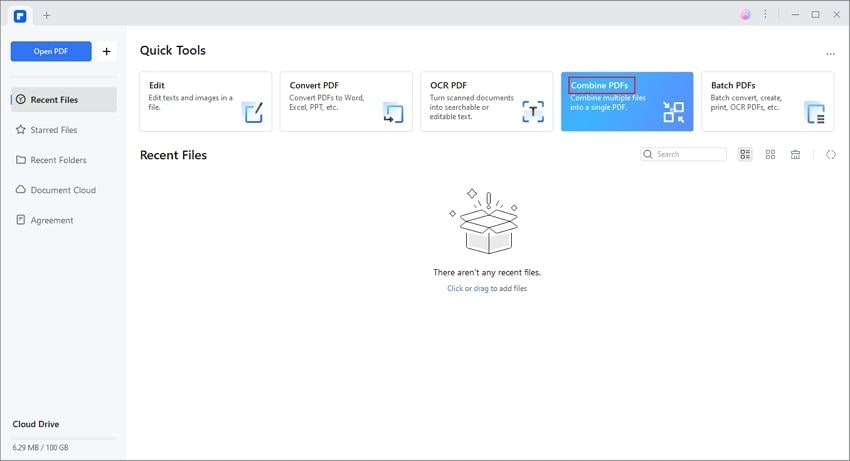850x461 pixels.
Task: Open the Batch PDFs quick tool card
Action: click(768, 101)
